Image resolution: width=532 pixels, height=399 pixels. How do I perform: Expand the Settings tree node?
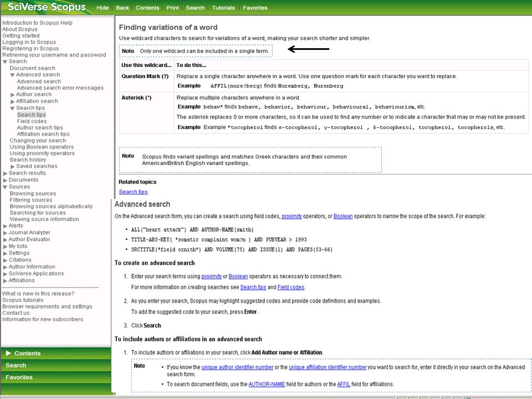pos(5,253)
